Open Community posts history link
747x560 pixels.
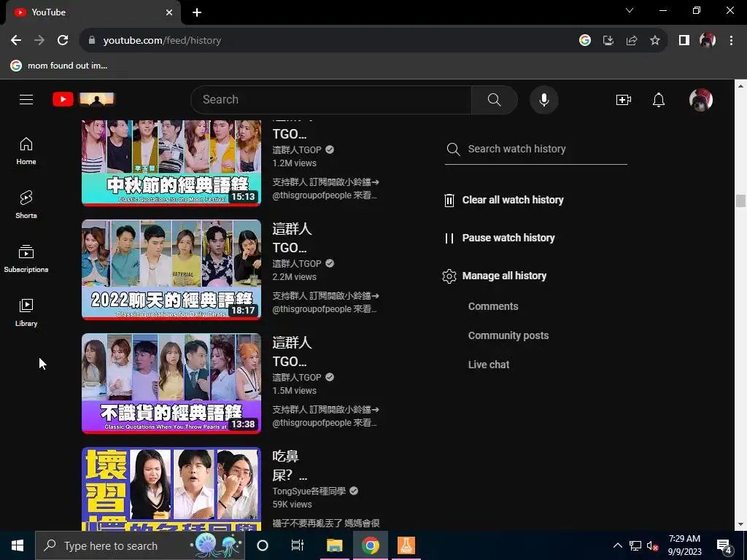[x=508, y=335]
